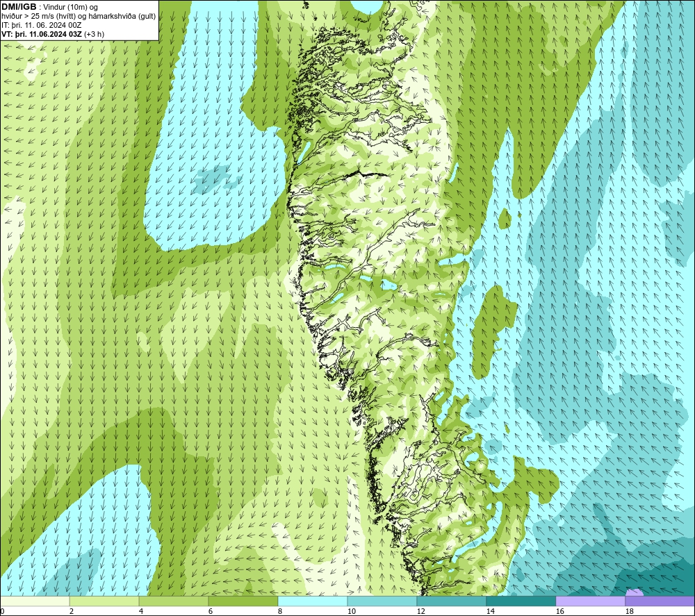Click the legend value '10'

(351, 611)
